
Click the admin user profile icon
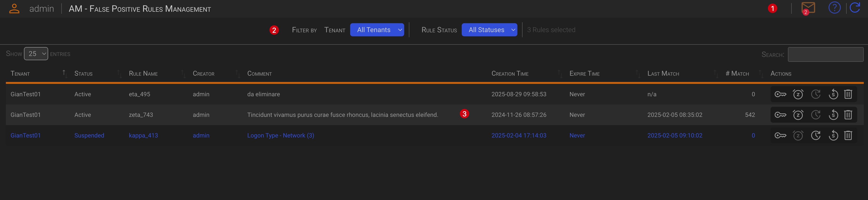[x=14, y=9]
